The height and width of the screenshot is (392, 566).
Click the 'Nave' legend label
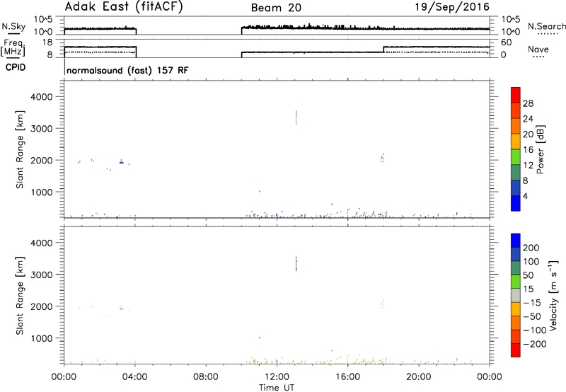538,49
